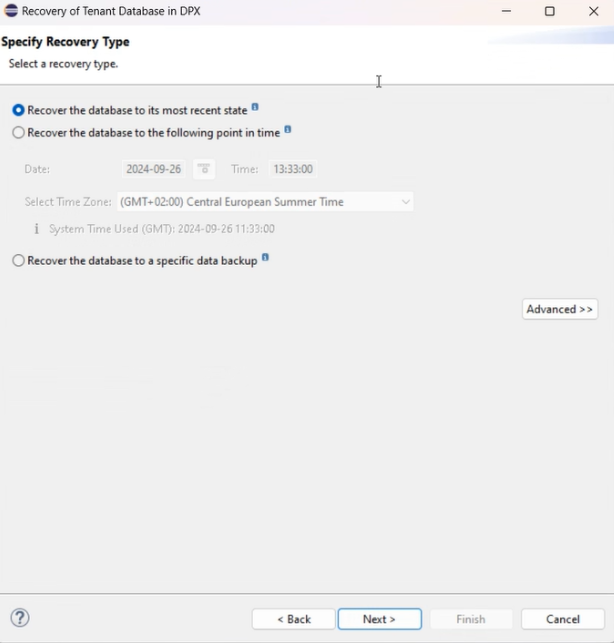Click info icon beside 'following point in time'
Screen dimensions: 614x643
(x=288, y=130)
